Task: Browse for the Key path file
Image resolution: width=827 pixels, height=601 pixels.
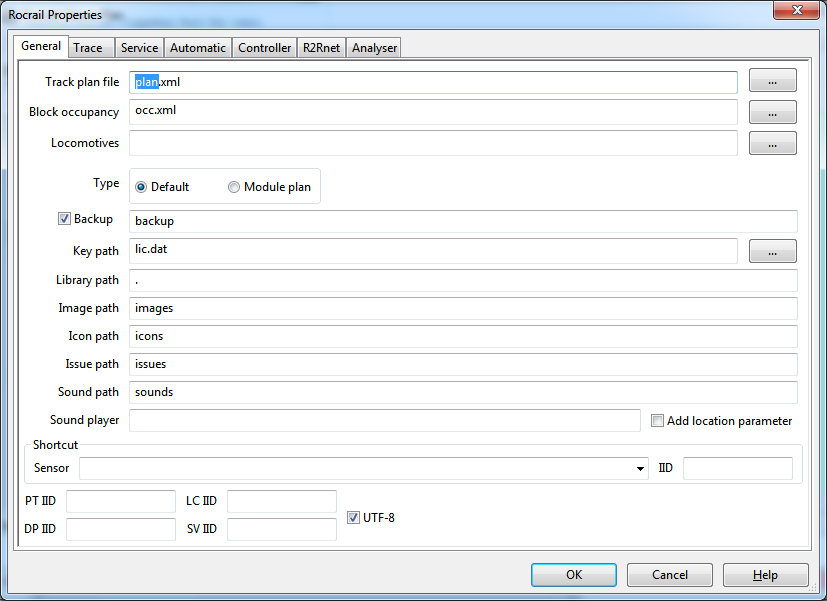Action: [772, 251]
